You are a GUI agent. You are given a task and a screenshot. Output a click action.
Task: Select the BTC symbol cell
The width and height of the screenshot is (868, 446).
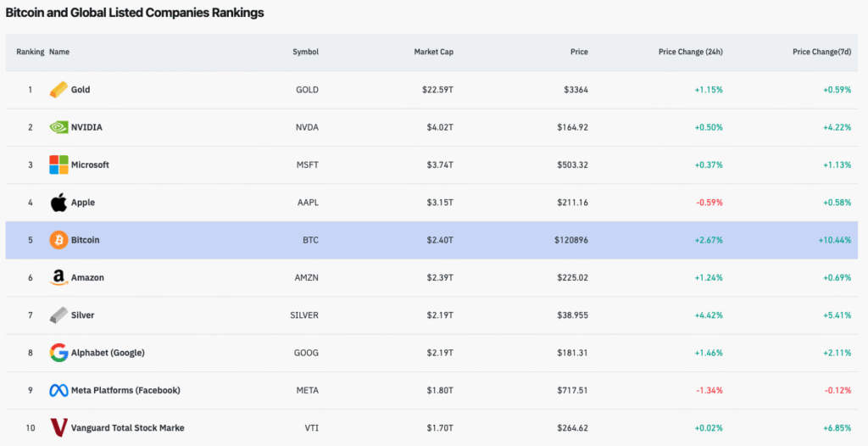pos(310,240)
